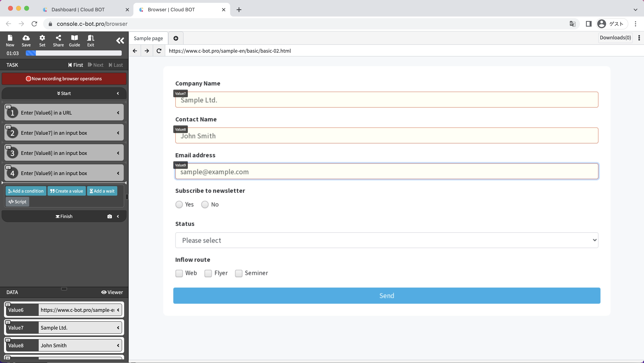Click the Share icon
Viewport: 644px width, 363px height.
(58, 38)
